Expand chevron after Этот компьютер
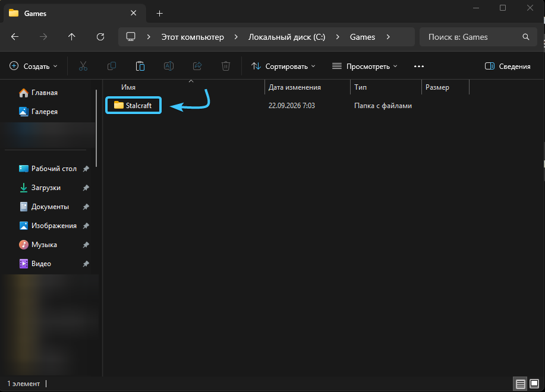This screenshot has width=545, height=392. click(x=236, y=37)
